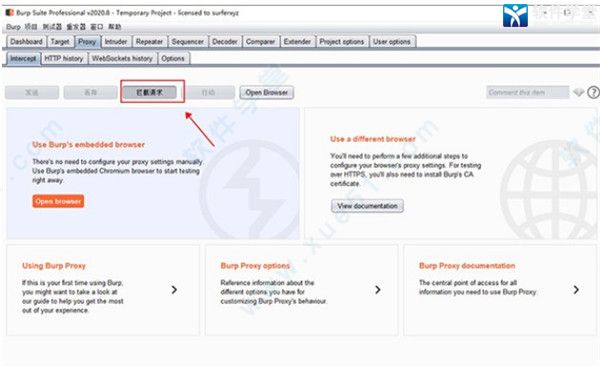Open the 窗口 menu

point(97,27)
